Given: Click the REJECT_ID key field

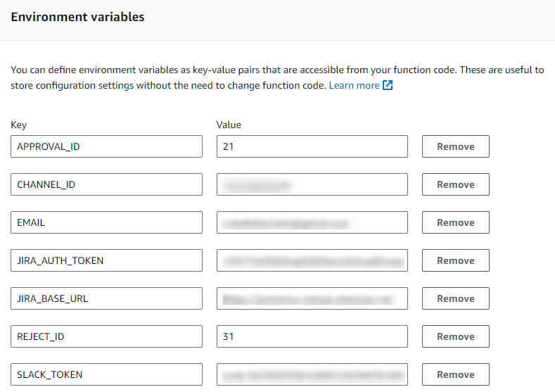Looking at the screenshot, I should [x=106, y=336].
